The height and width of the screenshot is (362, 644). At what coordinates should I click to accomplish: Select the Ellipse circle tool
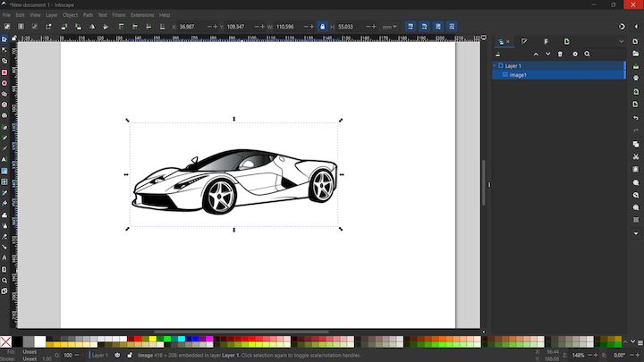(x=4, y=83)
